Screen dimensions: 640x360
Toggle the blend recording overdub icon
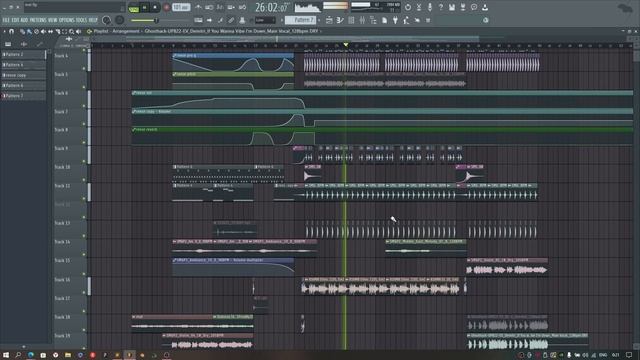(x=231, y=7)
